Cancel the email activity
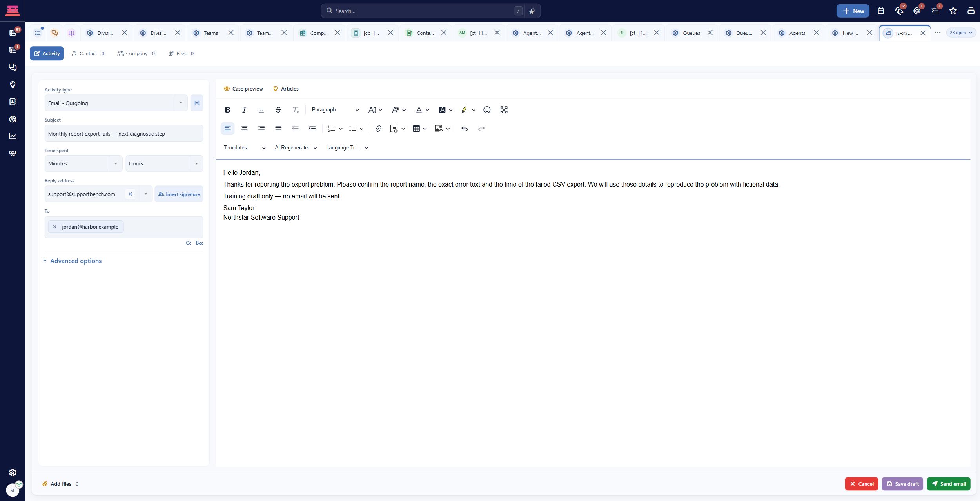 (x=862, y=484)
